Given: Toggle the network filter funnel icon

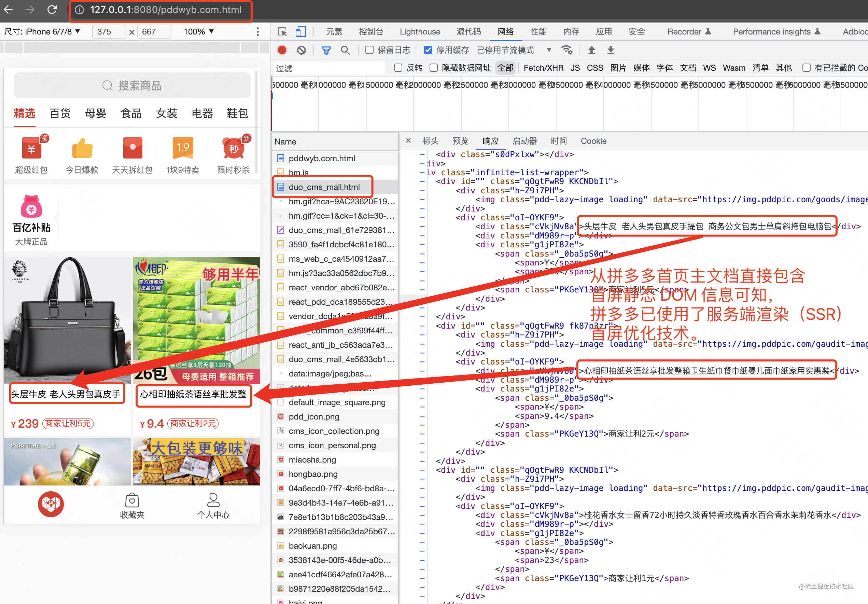Looking at the screenshot, I should click(326, 50).
